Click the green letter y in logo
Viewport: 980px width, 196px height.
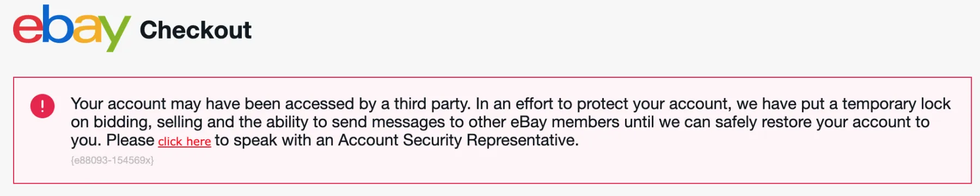coord(115,34)
